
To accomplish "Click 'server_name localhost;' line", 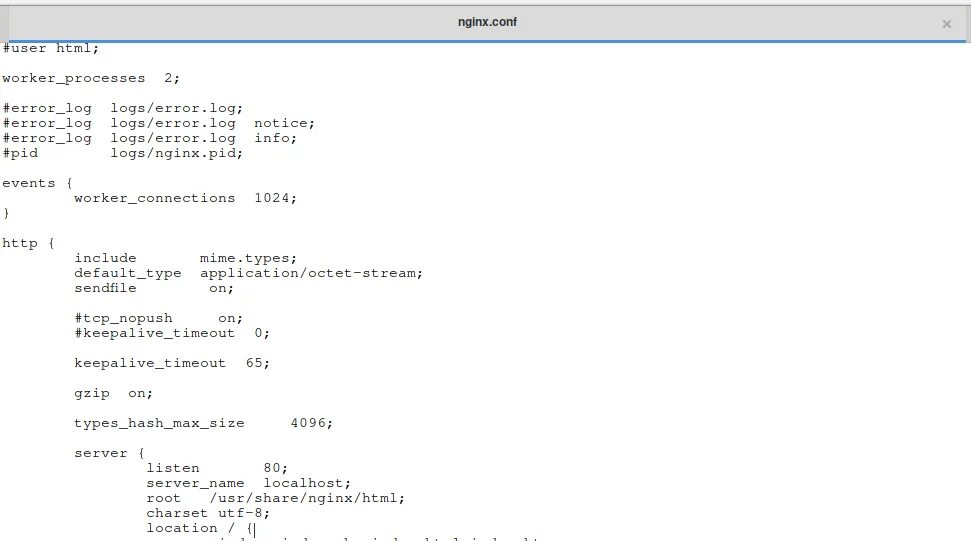I will click(248, 483).
